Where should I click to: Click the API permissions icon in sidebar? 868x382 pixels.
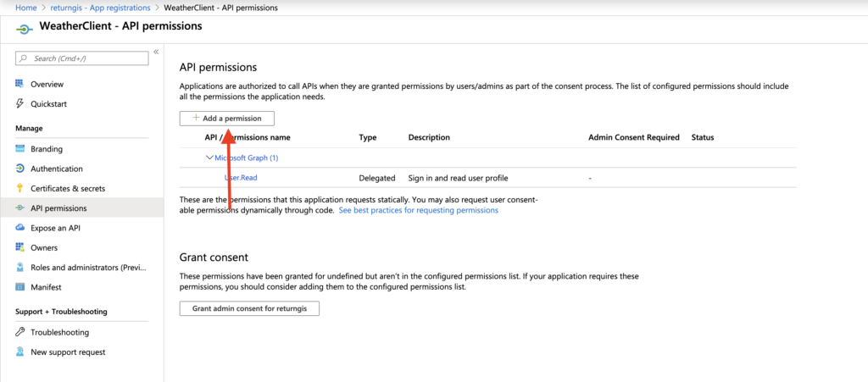coord(20,208)
